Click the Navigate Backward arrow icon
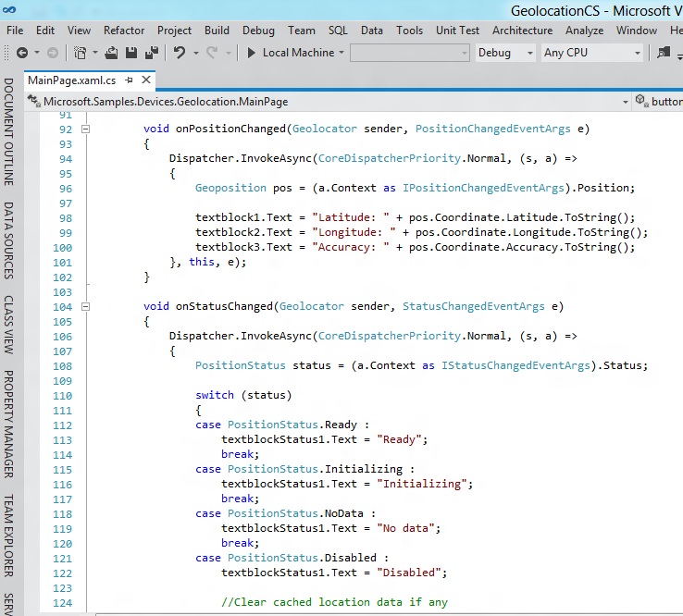This screenshot has height=616, width=683. tap(22, 53)
